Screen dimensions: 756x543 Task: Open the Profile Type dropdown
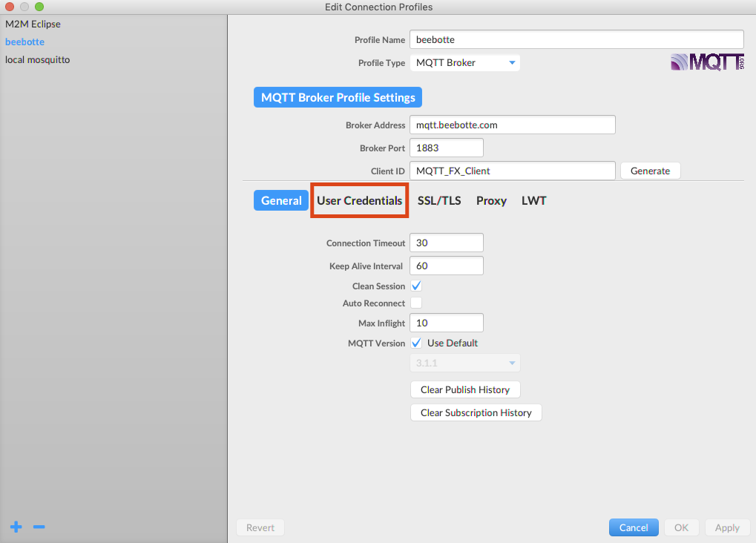pos(465,63)
